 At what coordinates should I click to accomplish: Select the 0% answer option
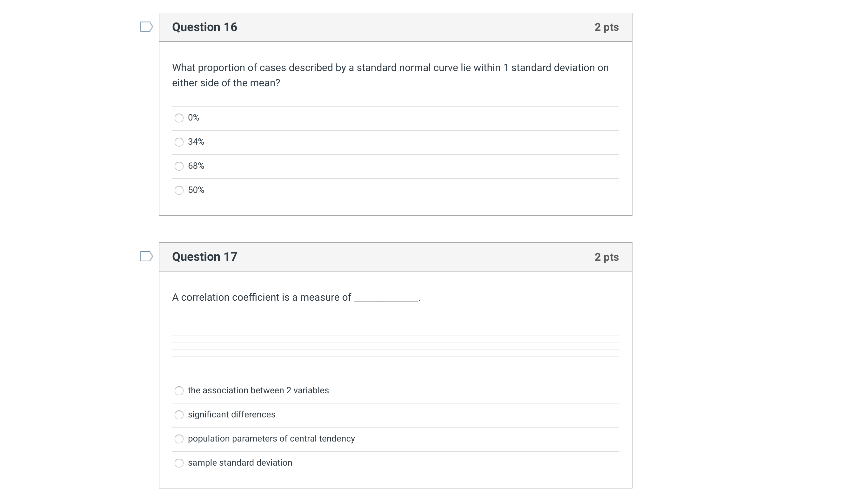pyautogui.click(x=179, y=118)
